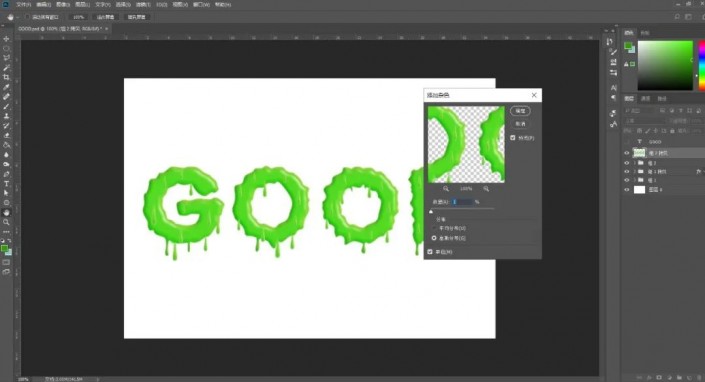Open the Filter menu in the menu bar
This screenshot has width=705, height=382.
143,4
